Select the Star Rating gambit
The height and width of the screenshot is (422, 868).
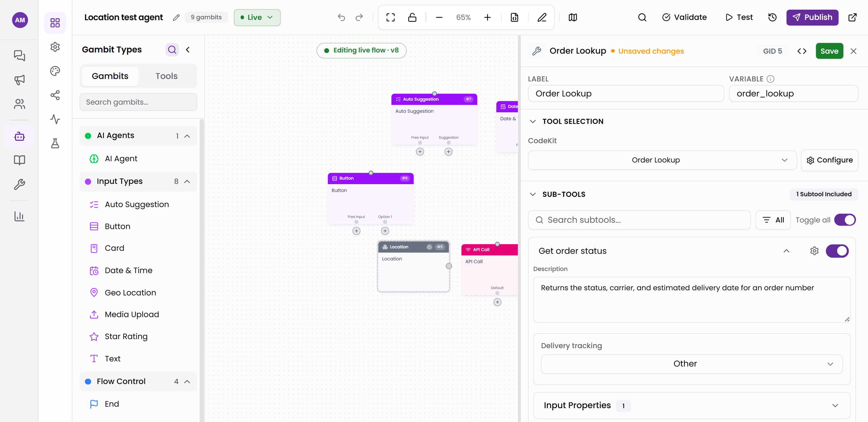click(x=126, y=336)
